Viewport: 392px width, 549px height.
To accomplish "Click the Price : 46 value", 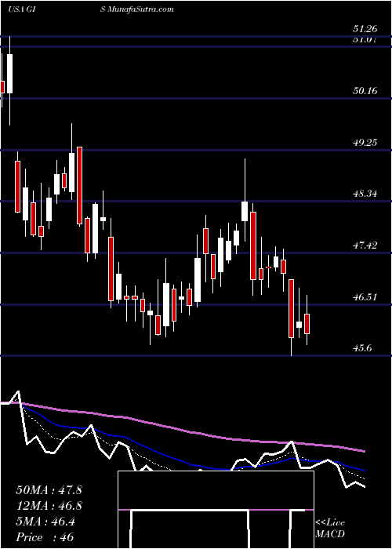I will [x=45, y=537].
